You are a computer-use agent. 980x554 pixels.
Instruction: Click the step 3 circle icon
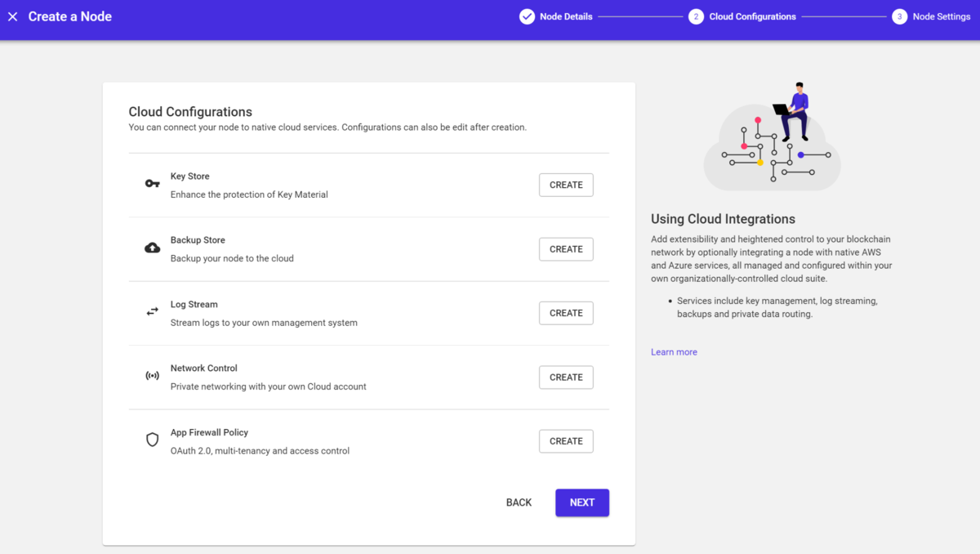point(899,16)
